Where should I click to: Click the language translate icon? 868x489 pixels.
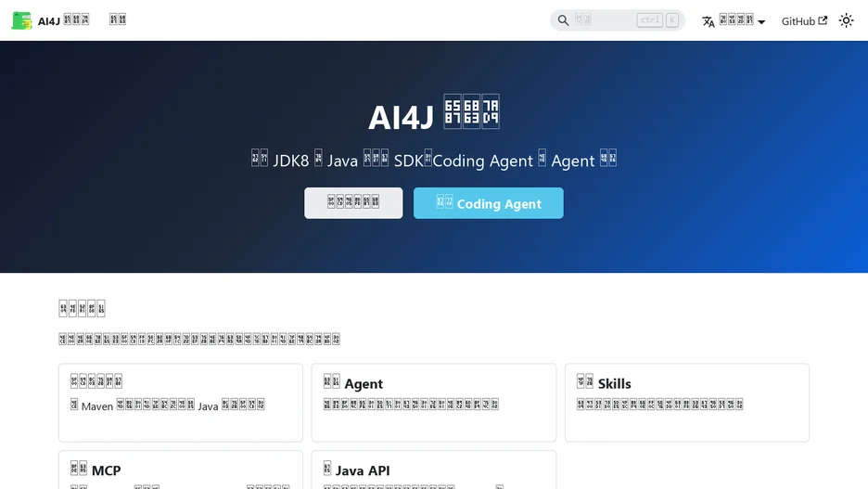click(x=708, y=21)
